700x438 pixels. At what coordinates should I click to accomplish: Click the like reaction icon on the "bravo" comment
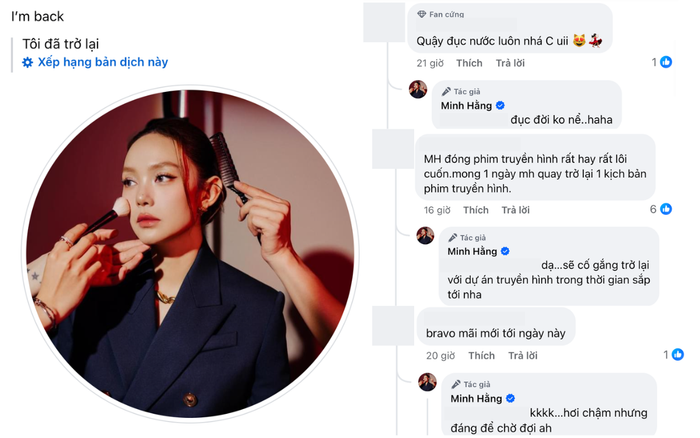click(x=678, y=355)
